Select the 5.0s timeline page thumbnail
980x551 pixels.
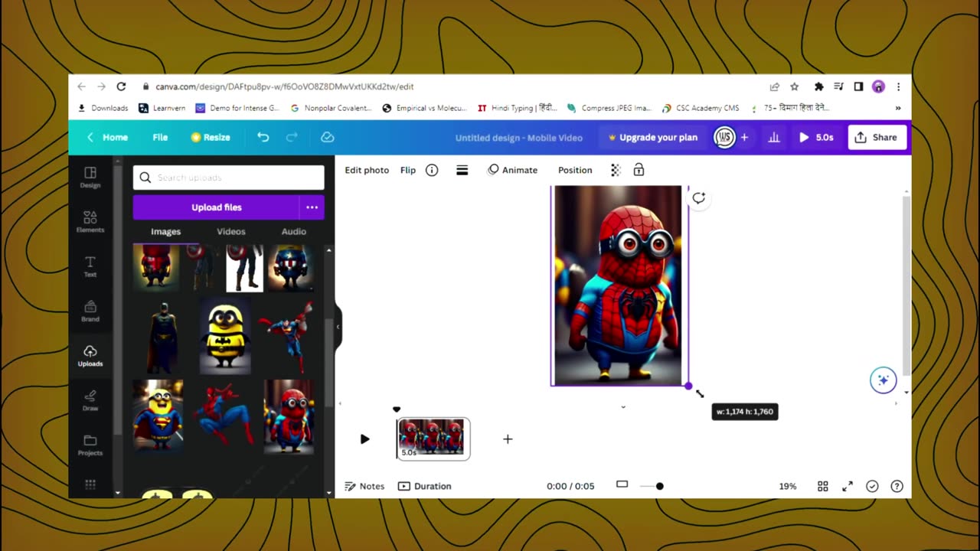point(433,439)
